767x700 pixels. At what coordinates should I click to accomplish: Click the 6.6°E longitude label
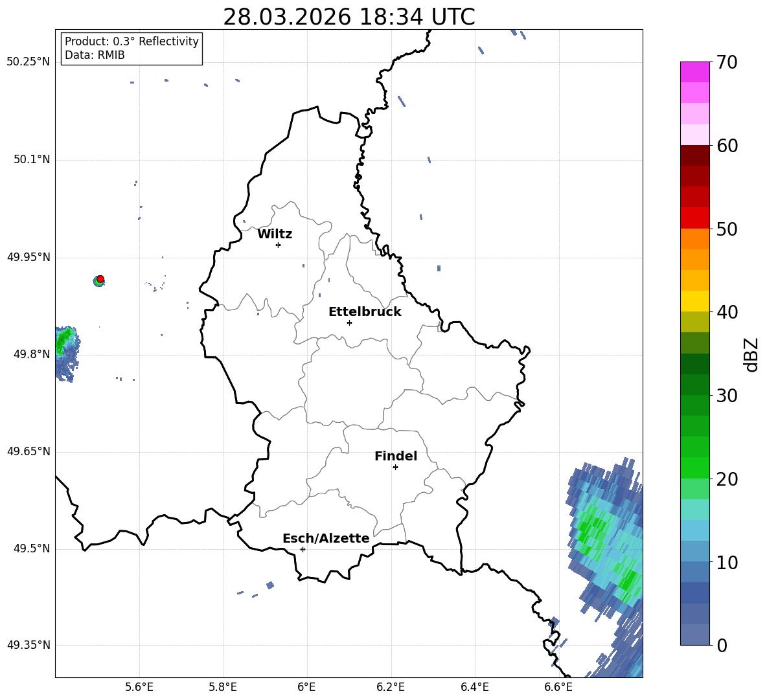coord(558,688)
